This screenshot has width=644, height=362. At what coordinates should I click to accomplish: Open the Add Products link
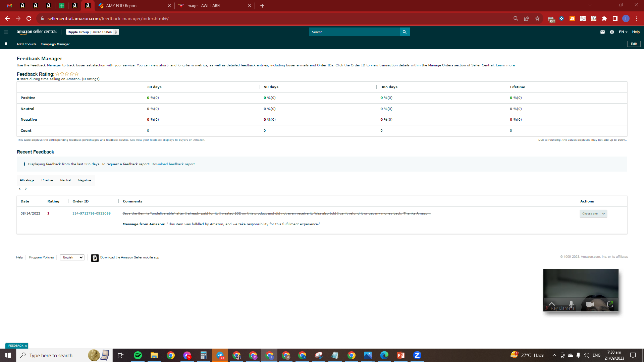click(26, 44)
